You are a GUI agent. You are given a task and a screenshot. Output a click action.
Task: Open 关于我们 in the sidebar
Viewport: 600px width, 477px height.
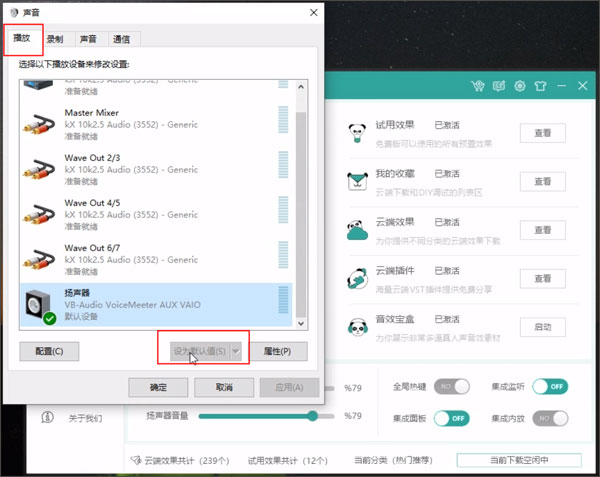(x=85, y=418)
